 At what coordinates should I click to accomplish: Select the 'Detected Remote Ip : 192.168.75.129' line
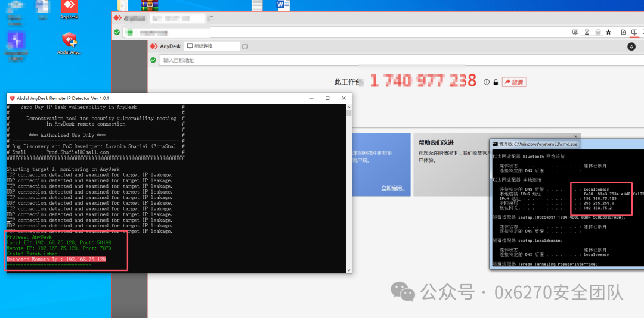56,260
